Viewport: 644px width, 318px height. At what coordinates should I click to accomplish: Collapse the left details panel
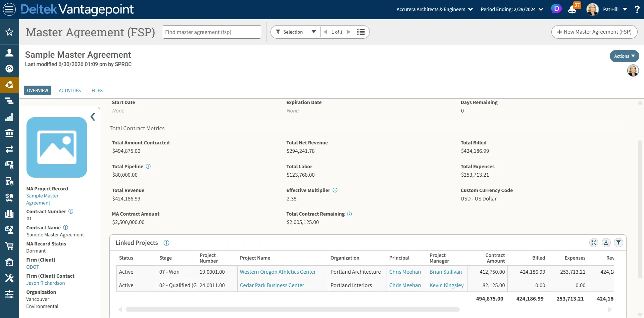point(93,117)
